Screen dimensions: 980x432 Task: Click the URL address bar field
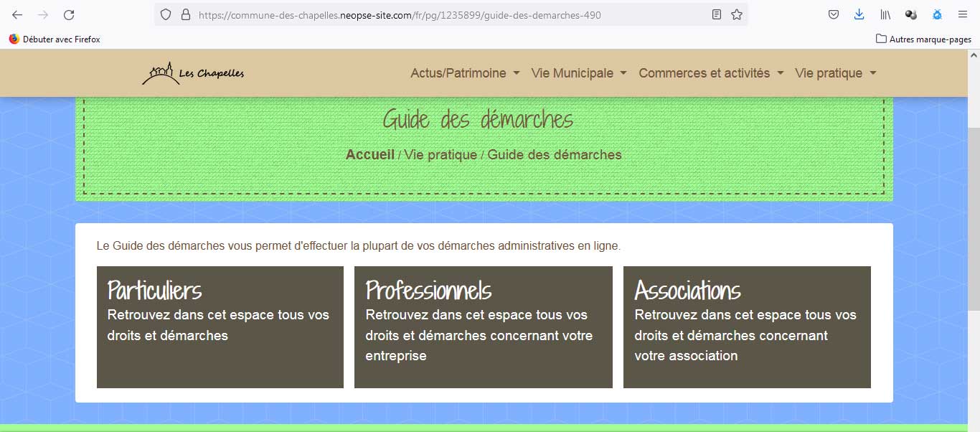(445, 14)
